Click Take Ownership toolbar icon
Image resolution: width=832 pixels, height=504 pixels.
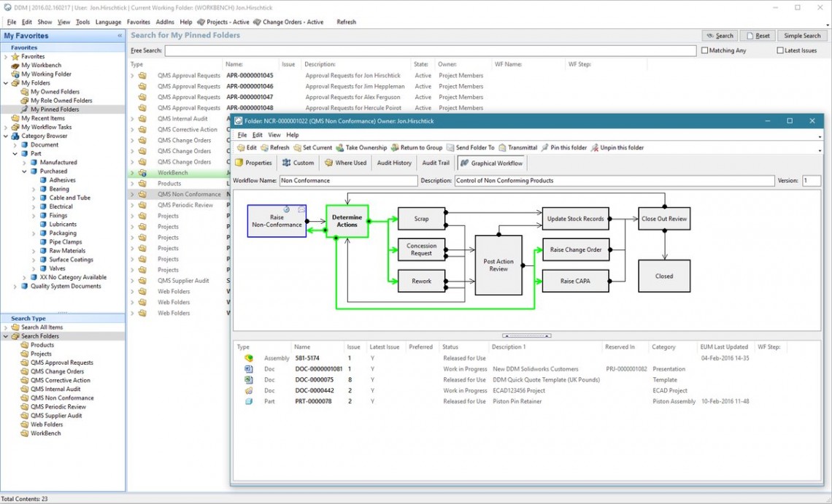[339, 148]
